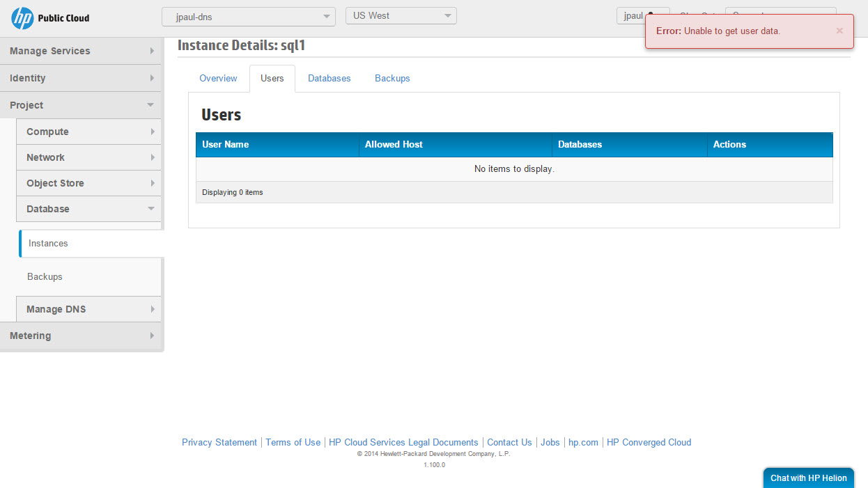Open the jpaul-dns project dropdown
Image resolution: width=868 pixels, height=488 pixels.
(249, 16)
